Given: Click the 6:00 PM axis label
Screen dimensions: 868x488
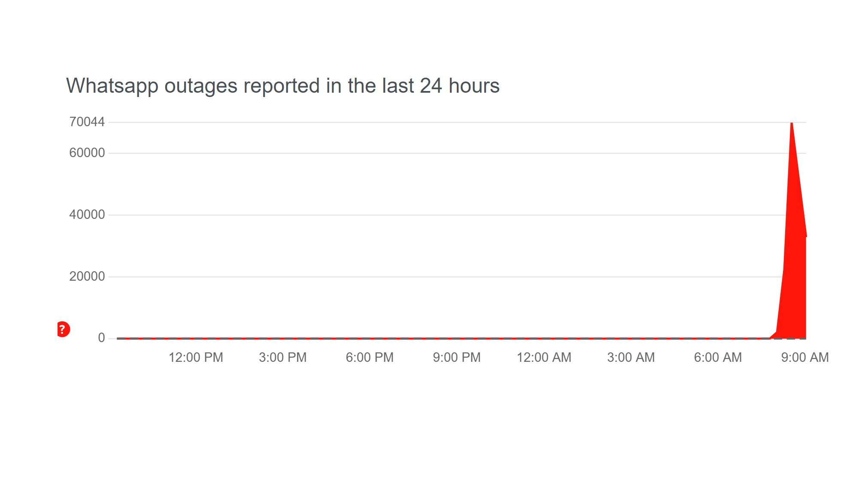Looking at the screenshot, I should pyautogui.click(x=369, y=356).
